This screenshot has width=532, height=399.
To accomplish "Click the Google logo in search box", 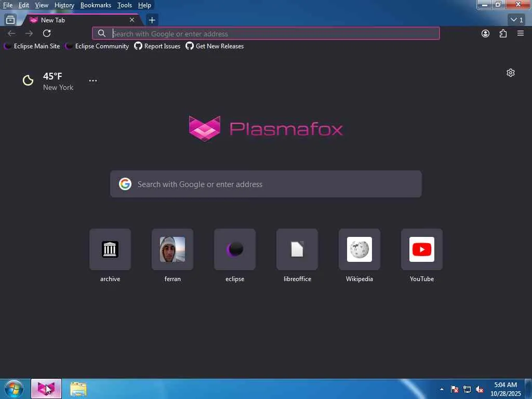I will (x=125, y=184).
